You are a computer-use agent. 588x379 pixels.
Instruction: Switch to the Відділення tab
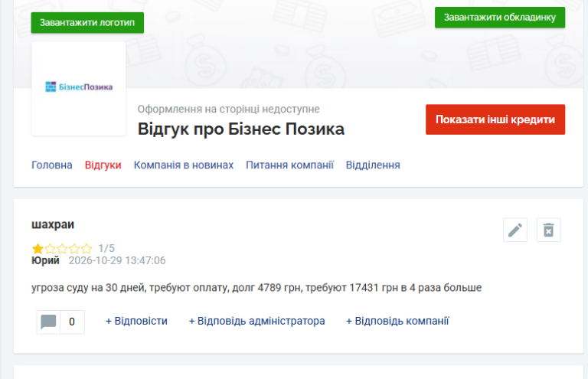[x=373, y=165]
